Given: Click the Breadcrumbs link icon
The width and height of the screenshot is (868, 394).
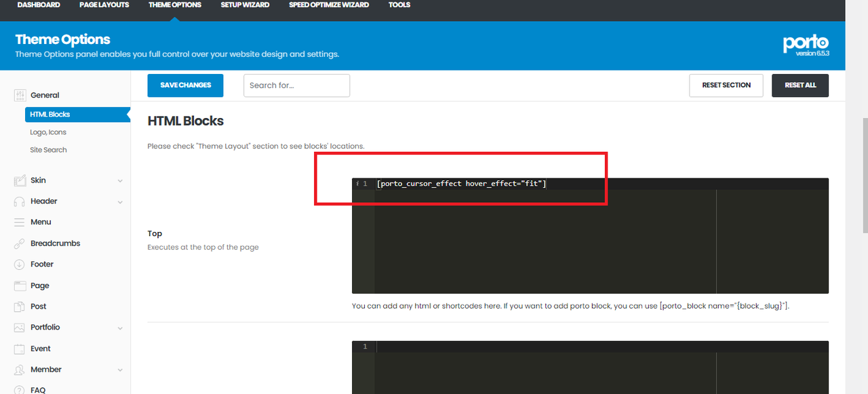Looking at the screenshot, I should 20,243.
